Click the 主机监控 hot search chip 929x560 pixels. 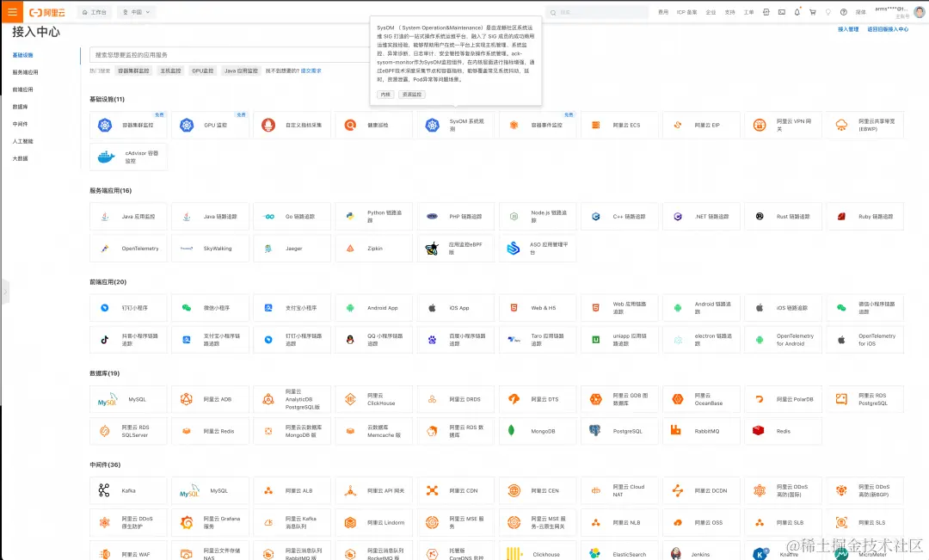tap(170, 71)
